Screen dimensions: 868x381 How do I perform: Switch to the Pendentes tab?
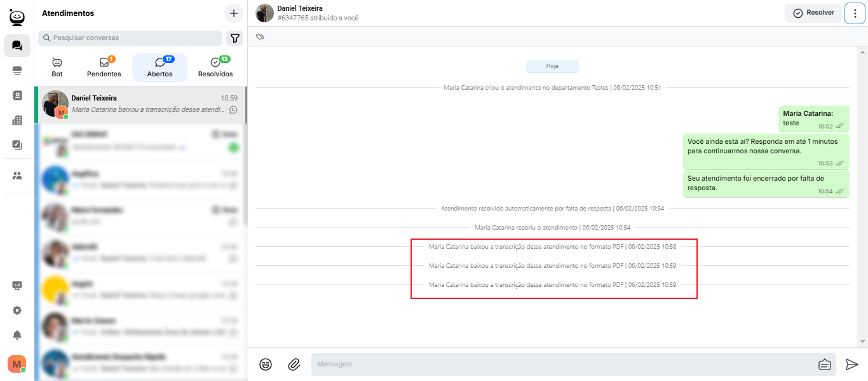pyautogui.click(x=104, y=67)
